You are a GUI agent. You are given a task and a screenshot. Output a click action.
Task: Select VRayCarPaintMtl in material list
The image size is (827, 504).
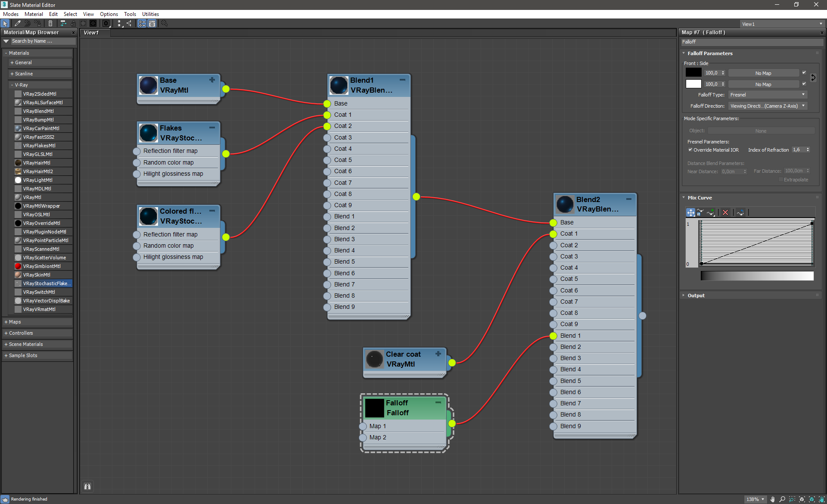coord(41,128)
